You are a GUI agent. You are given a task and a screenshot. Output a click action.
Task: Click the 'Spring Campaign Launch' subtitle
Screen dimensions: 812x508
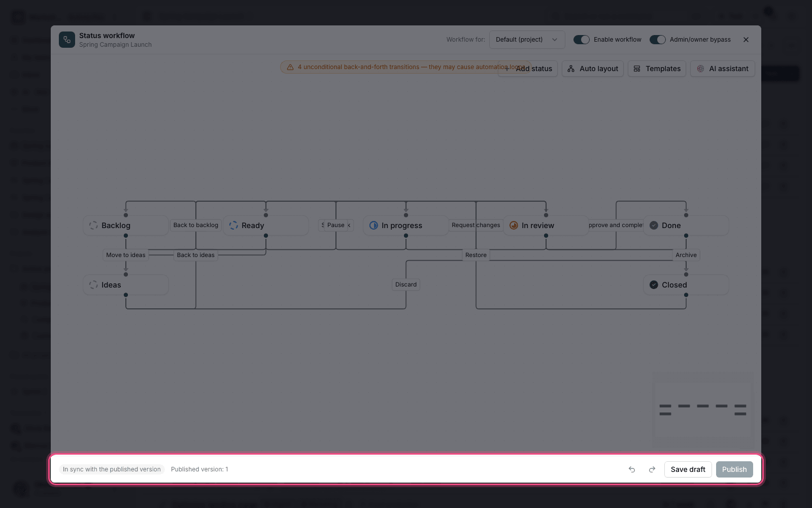point(115,45)
